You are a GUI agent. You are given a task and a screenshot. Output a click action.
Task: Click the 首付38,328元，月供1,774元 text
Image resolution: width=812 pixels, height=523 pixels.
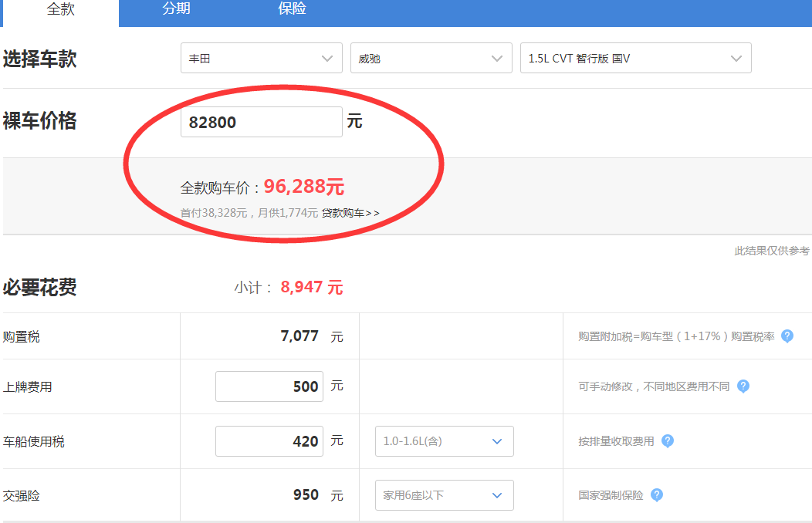[x=249, y=213]
